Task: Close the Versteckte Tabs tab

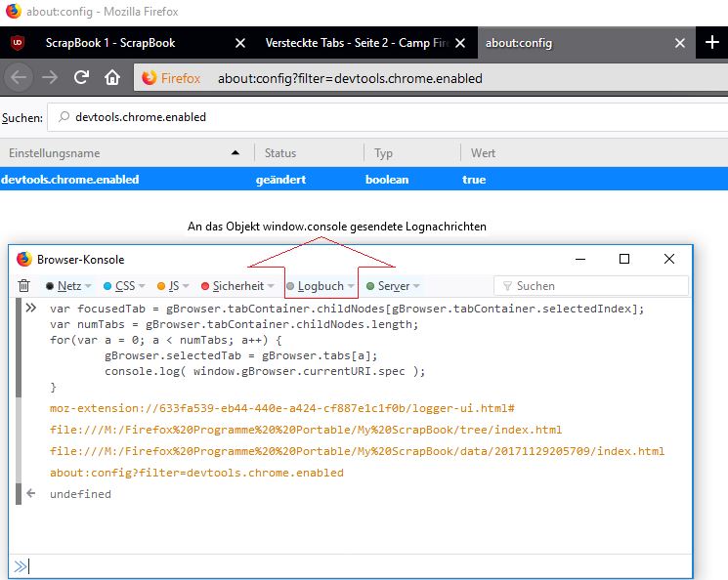Action: pos(460,43)
